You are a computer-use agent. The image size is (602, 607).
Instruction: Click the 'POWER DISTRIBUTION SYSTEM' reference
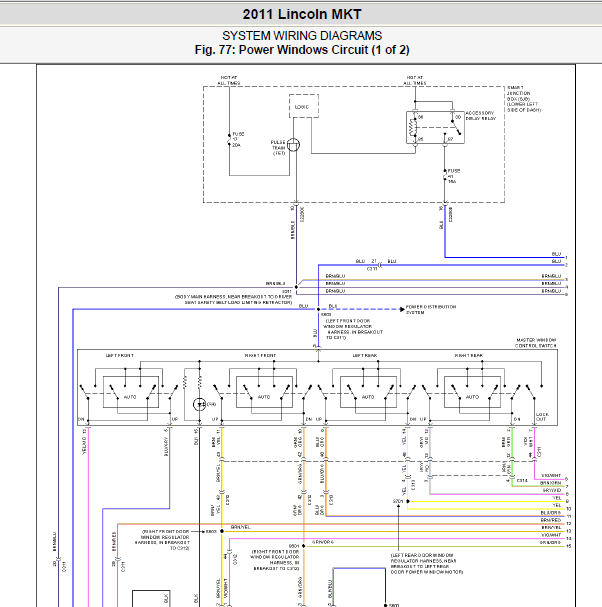(430, 309)
